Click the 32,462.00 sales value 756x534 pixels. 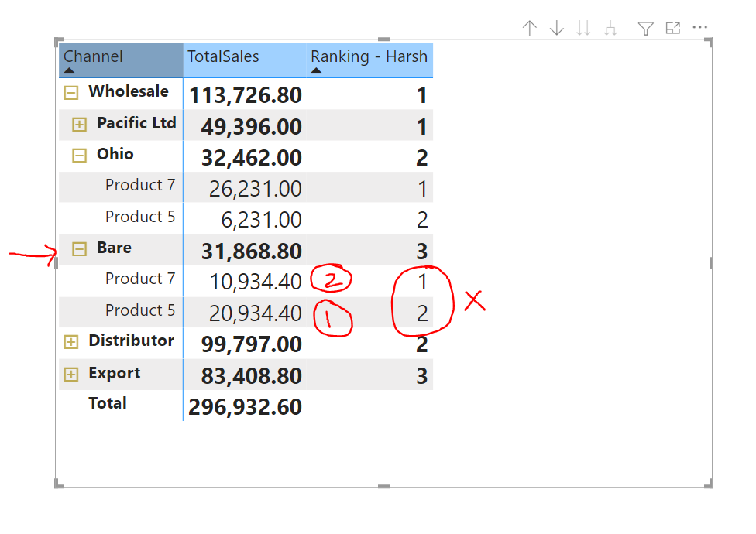252,158
